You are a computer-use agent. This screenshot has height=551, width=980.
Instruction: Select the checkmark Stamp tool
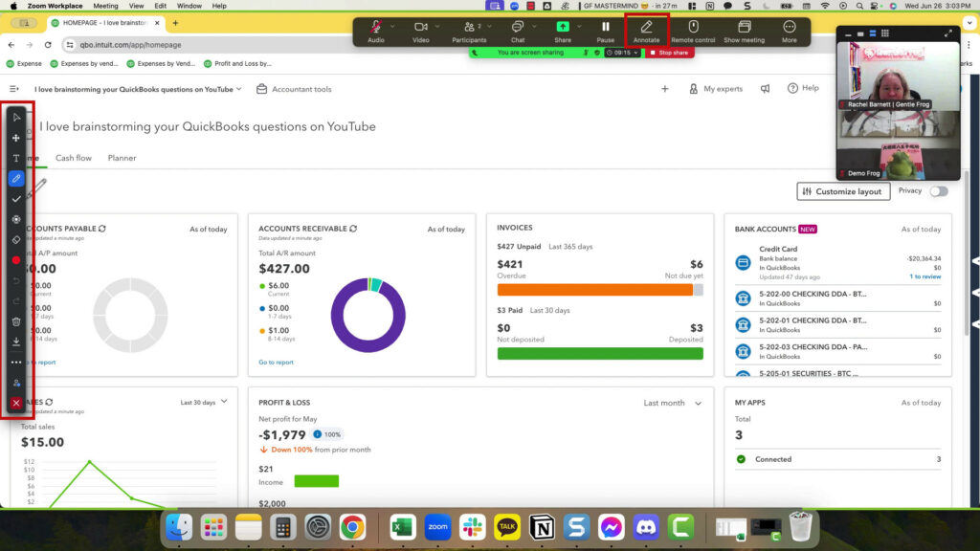(16, 199)
